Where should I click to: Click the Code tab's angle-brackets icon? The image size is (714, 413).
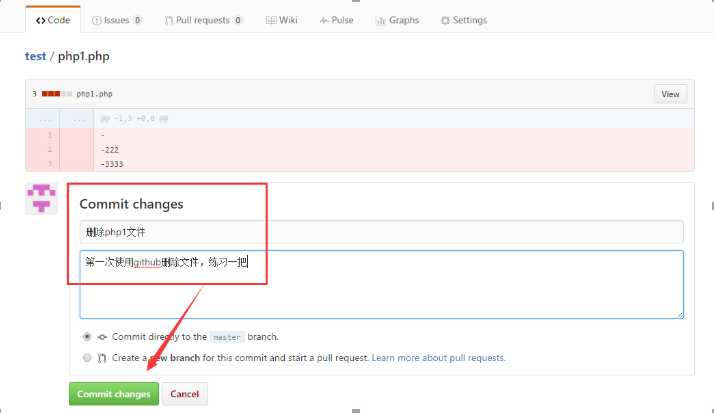(39, 20)
